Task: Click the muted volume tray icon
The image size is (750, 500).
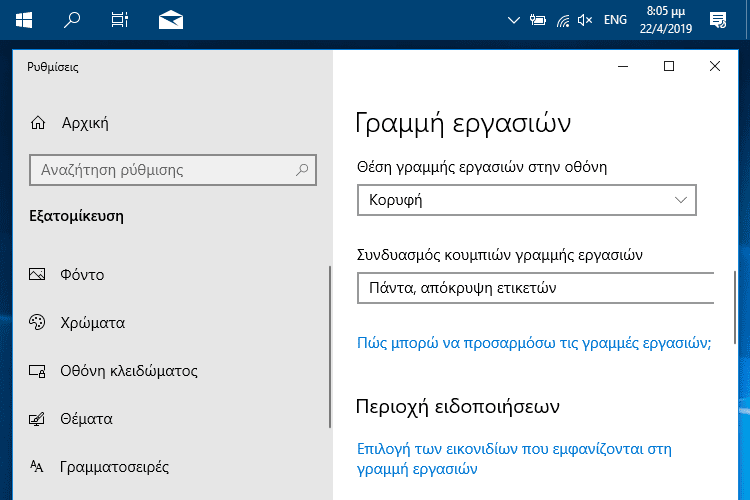Action: click(x=585, y=20)
